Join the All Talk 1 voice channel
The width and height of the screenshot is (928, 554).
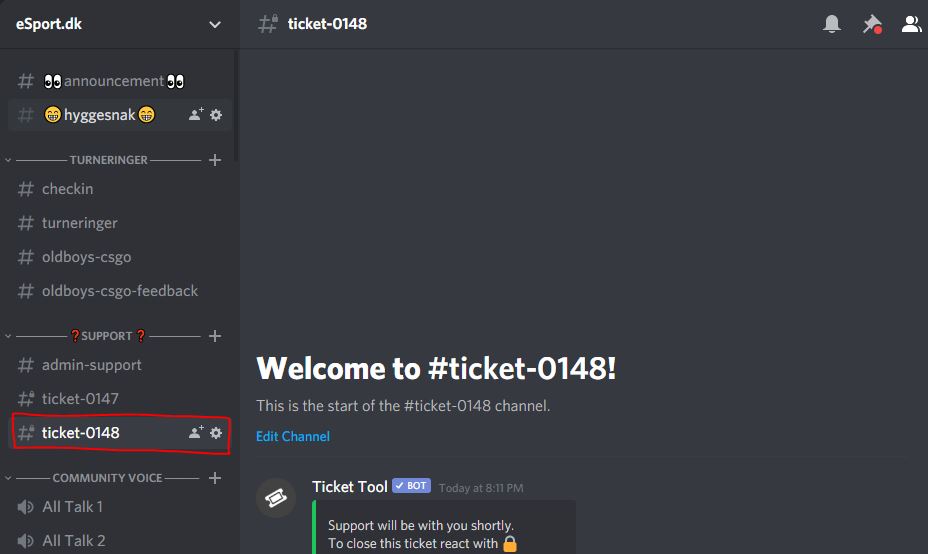[72, 507]
